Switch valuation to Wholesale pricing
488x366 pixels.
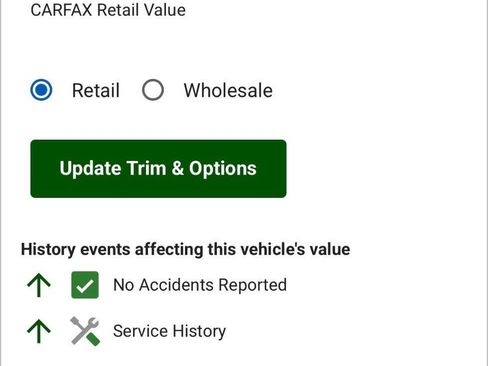(153, 90)
